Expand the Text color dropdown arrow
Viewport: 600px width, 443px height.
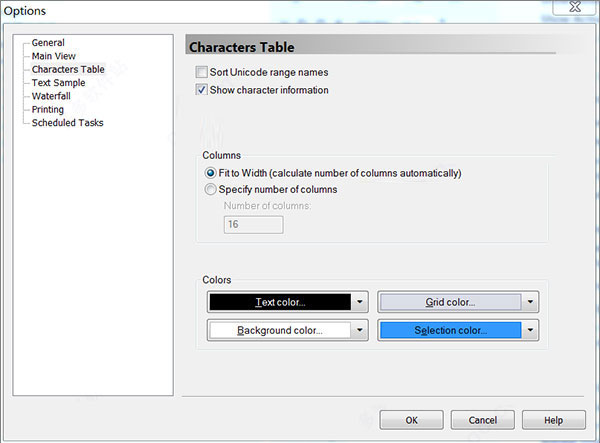[x=360, y=302]
